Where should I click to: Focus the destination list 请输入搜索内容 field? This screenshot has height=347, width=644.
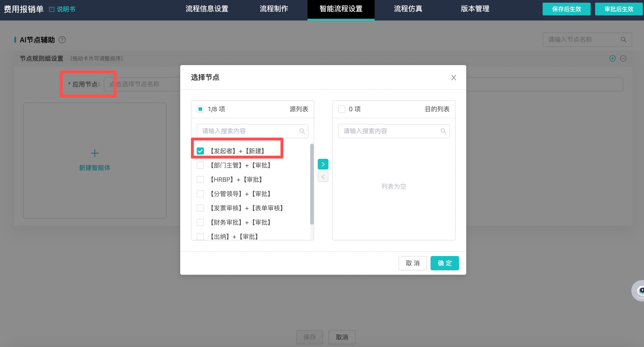pyautogui.click(x=393, y=131)
